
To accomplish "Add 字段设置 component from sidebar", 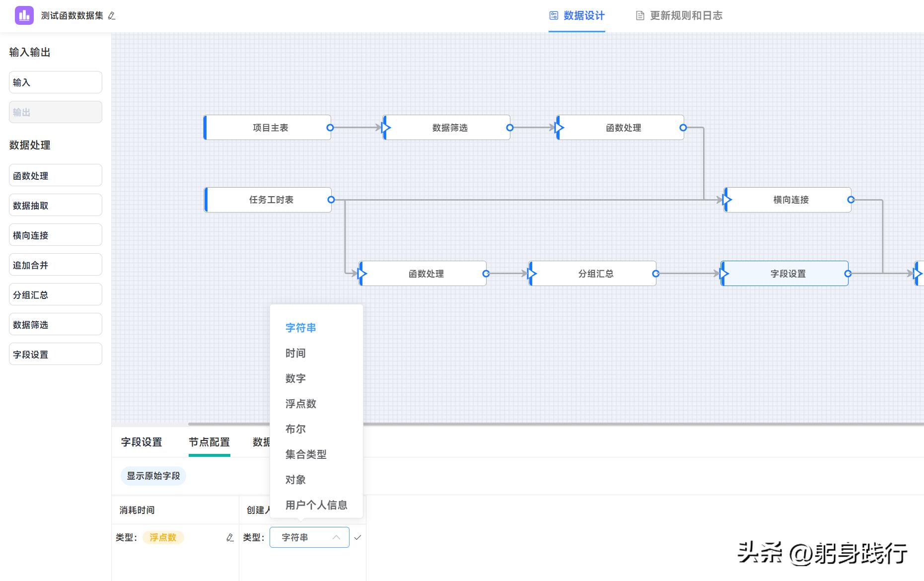I will (x=56, y=354).
